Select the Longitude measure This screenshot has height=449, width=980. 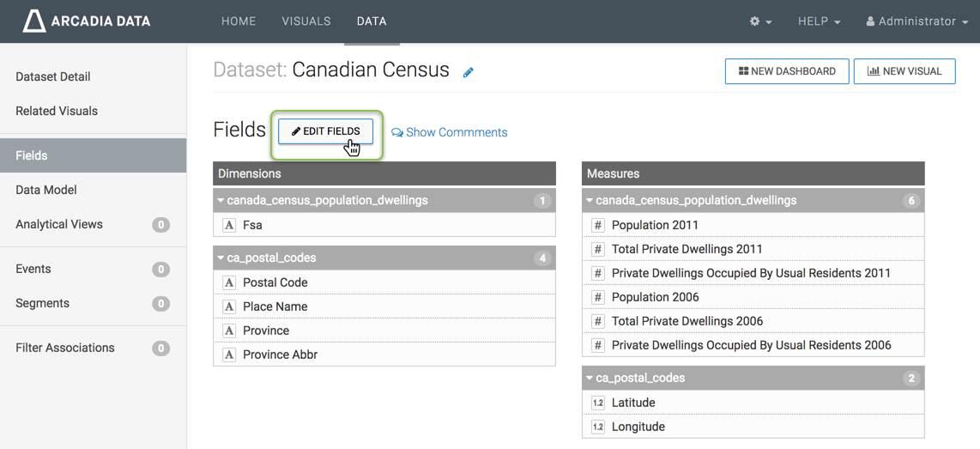pos(753,428)
